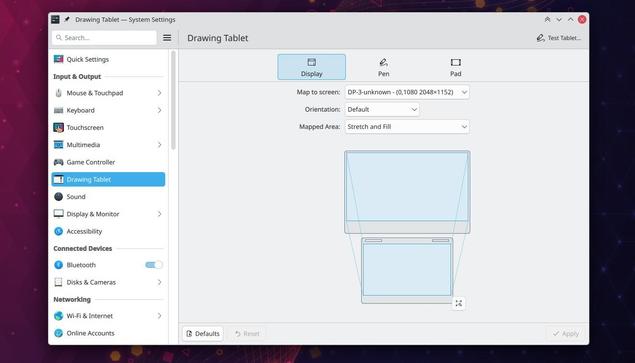Click the Multimedia sidebar icon

58,145
